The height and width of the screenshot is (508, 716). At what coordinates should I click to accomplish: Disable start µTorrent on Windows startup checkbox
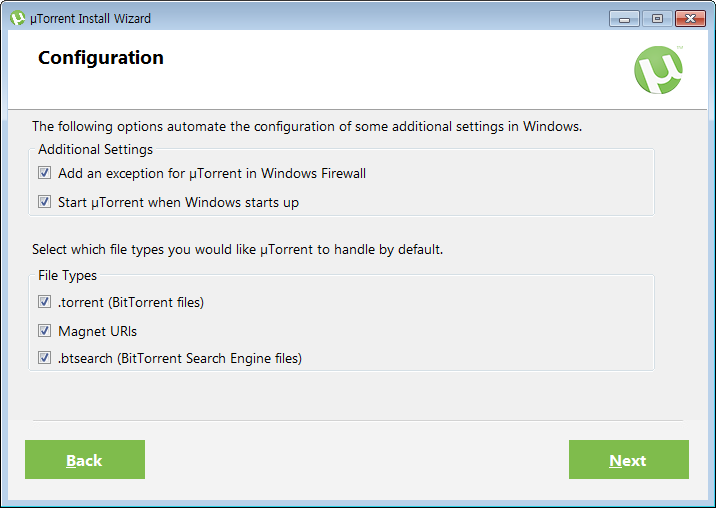[44, 201]
